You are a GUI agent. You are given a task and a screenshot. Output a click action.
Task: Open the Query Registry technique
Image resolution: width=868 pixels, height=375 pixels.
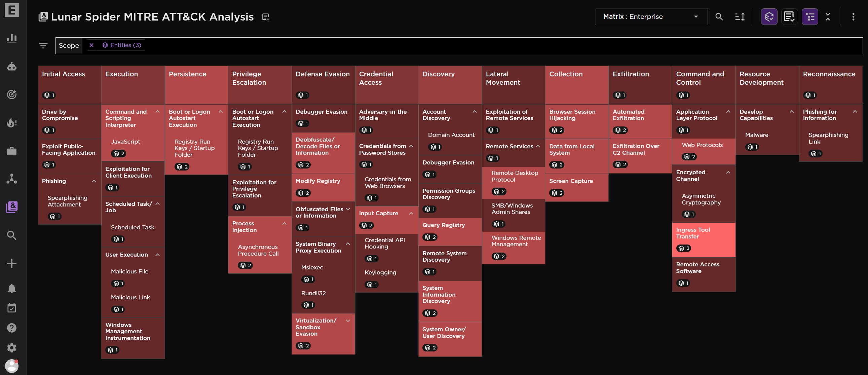(443, 225)
